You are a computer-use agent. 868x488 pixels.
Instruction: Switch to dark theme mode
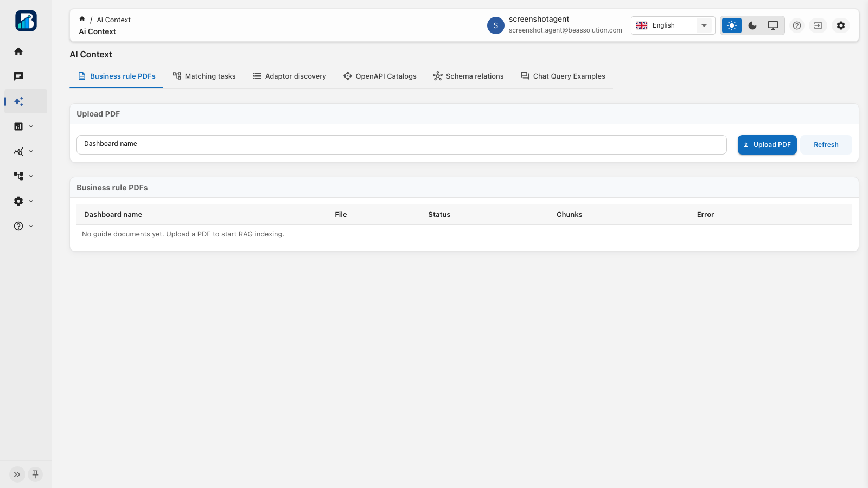click(752, 25)
